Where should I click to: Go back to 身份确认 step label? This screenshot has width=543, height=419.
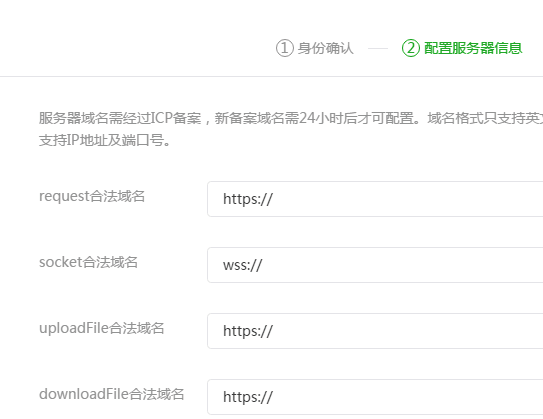326,48
